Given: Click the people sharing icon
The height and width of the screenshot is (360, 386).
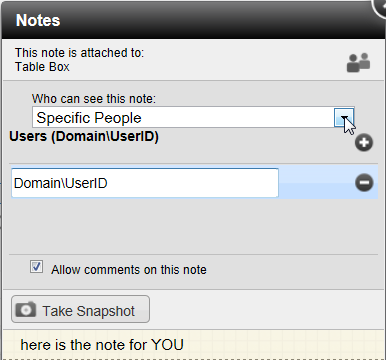Looking at the screenshot, I should 358,62.
